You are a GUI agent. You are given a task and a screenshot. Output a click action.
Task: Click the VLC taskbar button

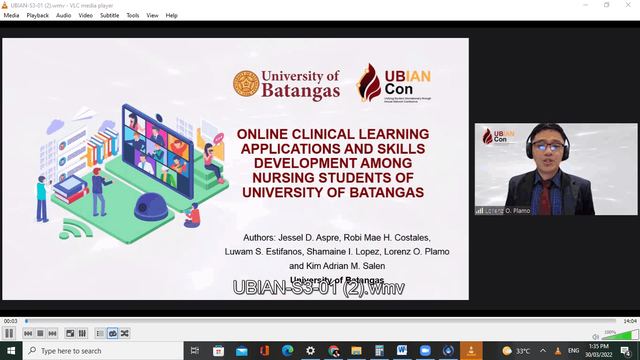[471, 351]
